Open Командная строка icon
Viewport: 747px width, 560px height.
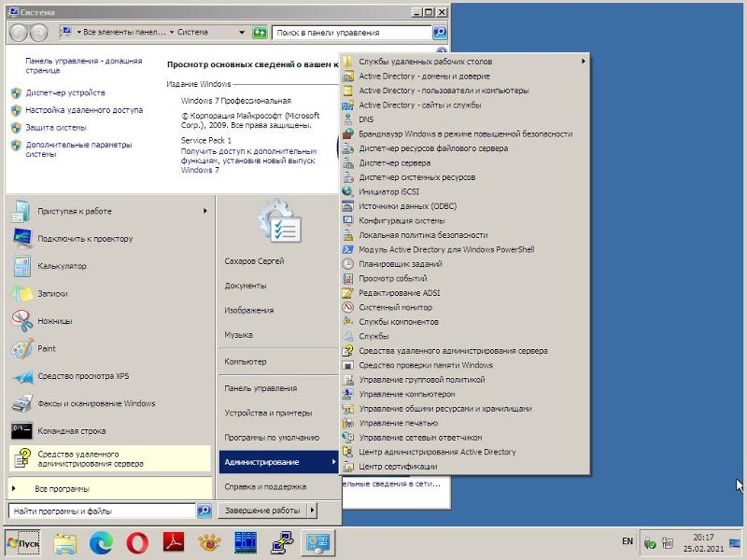tap(21, 431)
